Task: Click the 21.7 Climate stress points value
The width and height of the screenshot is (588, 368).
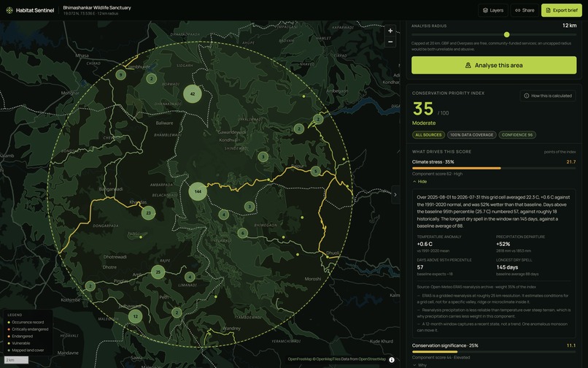Action: (570, 162)
